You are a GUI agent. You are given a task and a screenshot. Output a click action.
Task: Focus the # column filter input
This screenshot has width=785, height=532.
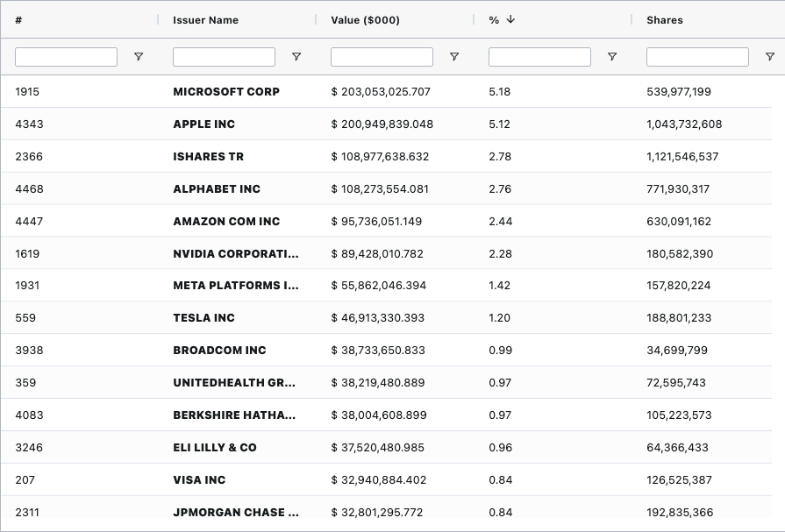coord(66,57)
